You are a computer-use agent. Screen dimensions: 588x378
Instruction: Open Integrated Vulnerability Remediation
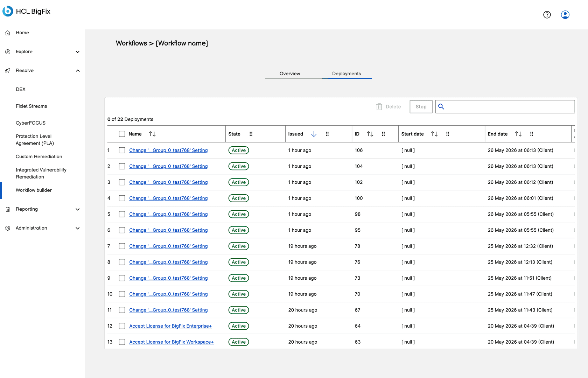coord(41,174)
